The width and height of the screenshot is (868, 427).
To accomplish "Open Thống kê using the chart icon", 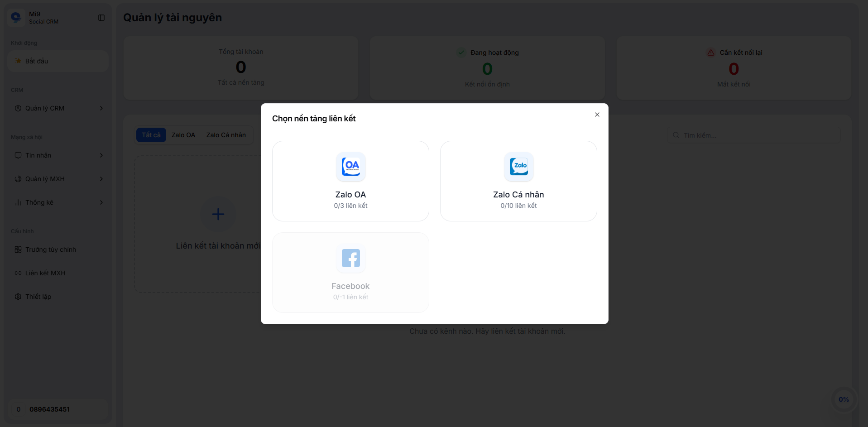I will (18, 202).
